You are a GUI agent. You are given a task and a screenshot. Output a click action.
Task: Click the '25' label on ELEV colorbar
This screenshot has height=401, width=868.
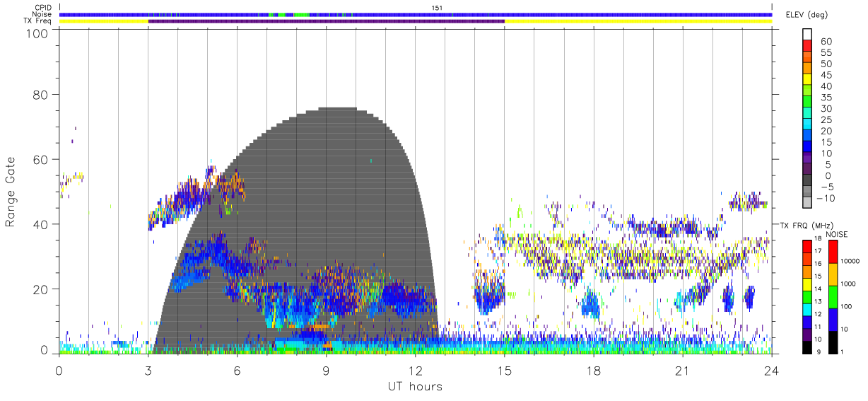pos(826,120)
